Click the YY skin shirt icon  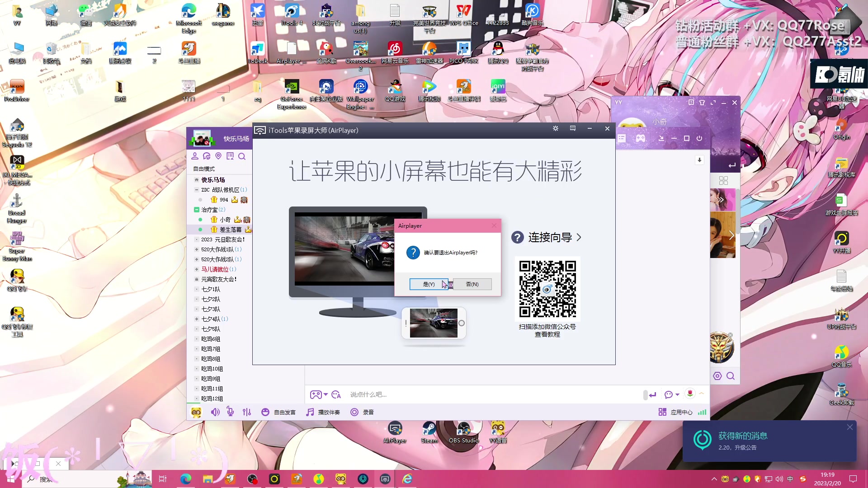tap(702, 103)
